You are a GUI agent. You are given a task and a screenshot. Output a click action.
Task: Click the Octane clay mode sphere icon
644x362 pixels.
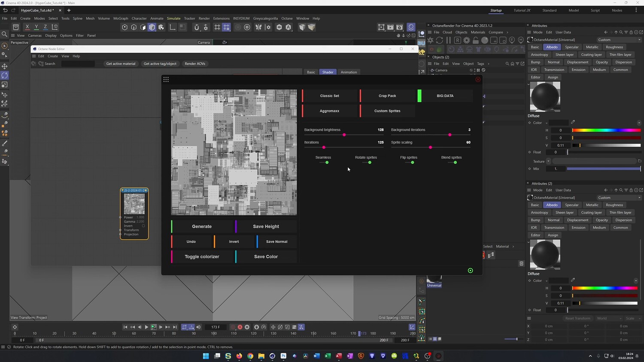pos(485,40)
